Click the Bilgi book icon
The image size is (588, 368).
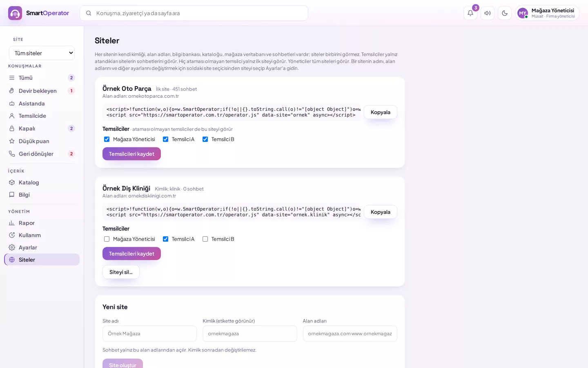coord(12,195)
